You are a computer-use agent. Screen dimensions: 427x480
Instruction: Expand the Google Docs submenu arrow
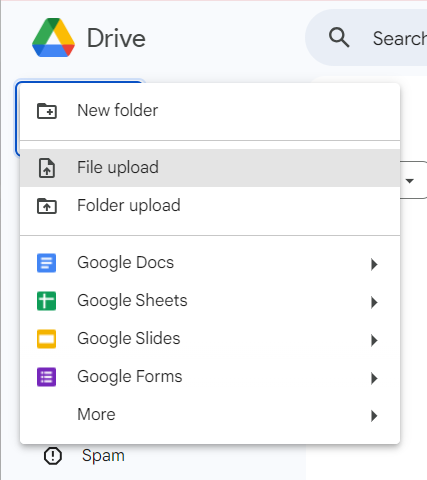pyautogui.click(x=374, y=264)
